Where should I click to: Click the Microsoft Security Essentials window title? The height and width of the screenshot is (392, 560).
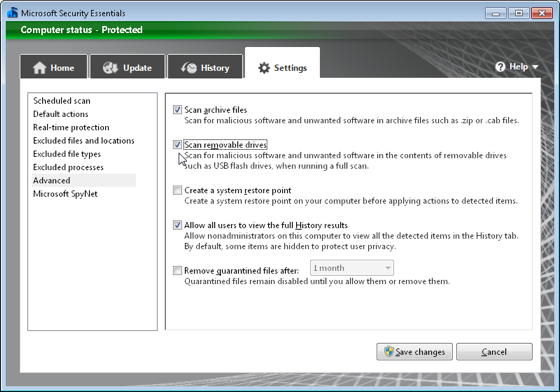tap(73, 13)
